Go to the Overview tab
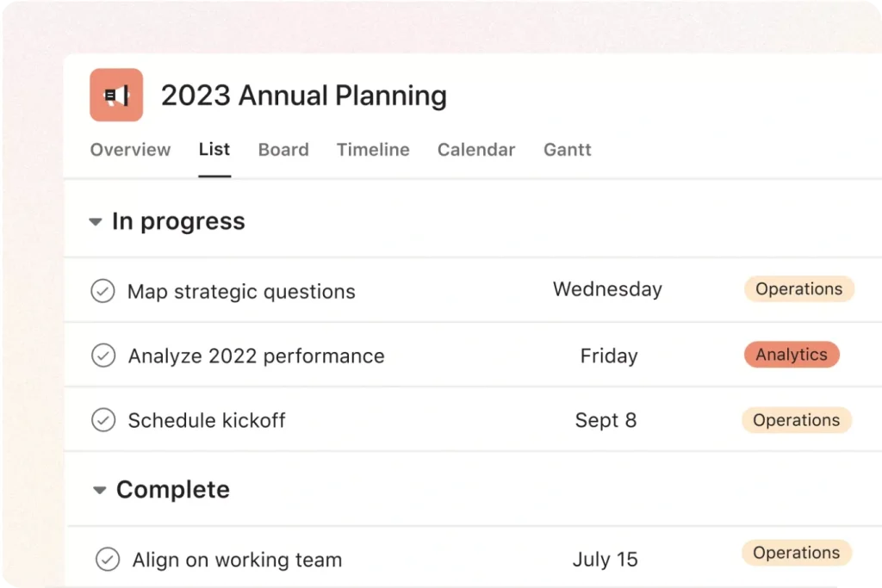Viewport: 882px width, 588px height. click(x=130, y=149)
